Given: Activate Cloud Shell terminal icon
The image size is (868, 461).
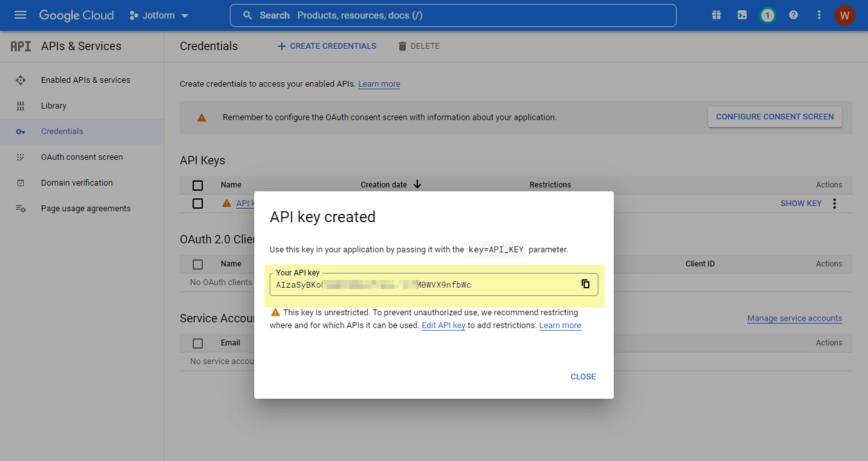Looking at the screenshot, I should [742, 15].
